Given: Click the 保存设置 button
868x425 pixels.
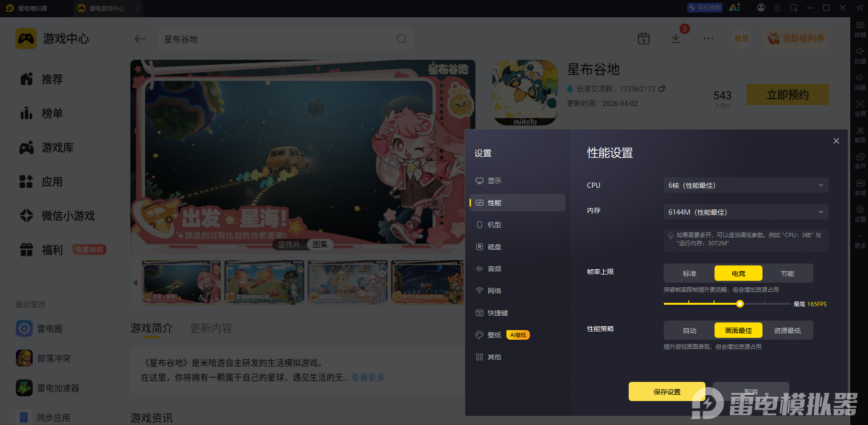Looking at the screenshot, I should pos(667,391).
